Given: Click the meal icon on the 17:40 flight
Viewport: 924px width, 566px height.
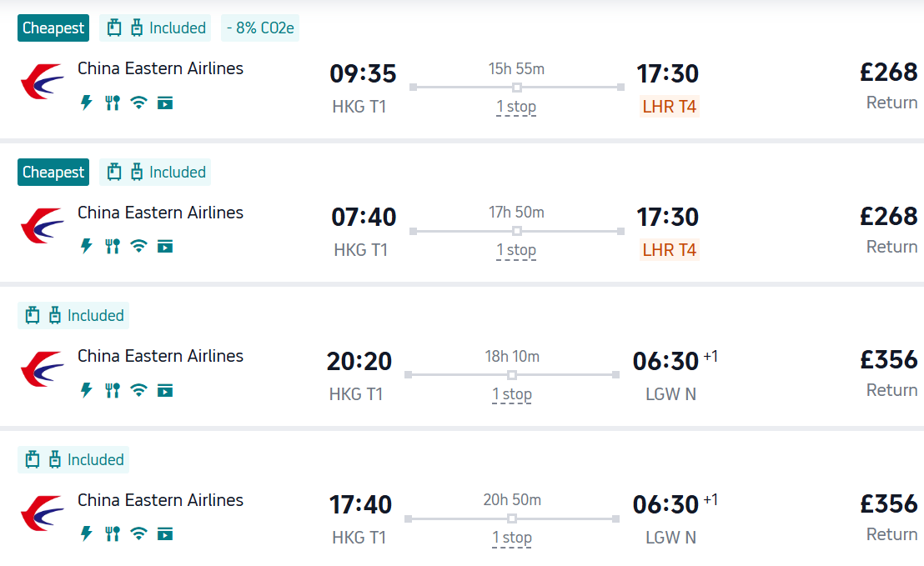Looking at the screenshot, I should click(113, 533).
